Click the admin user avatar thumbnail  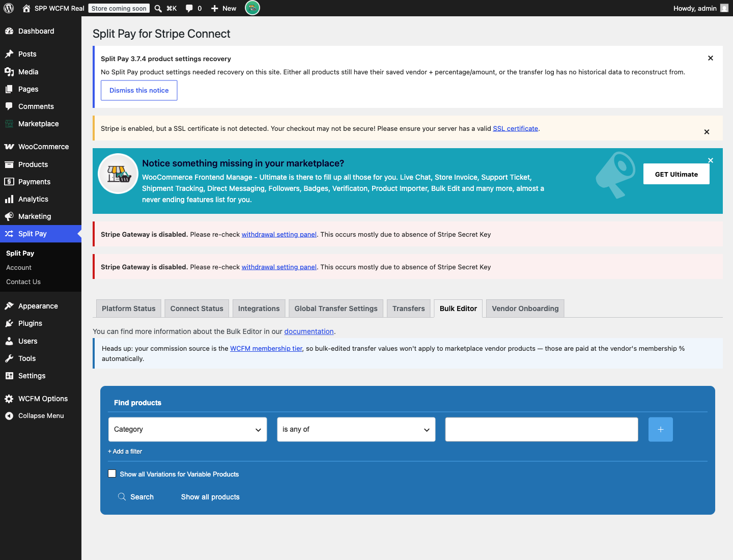724,8
